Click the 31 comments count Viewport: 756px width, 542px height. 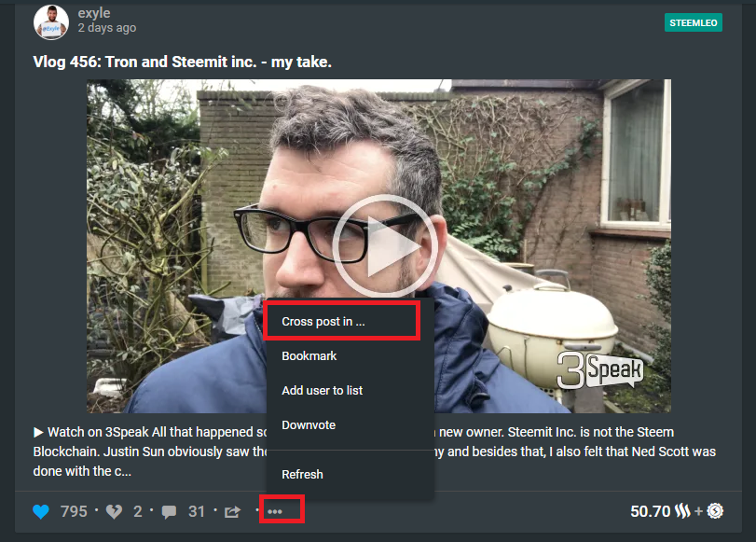[x=197, y=511]
